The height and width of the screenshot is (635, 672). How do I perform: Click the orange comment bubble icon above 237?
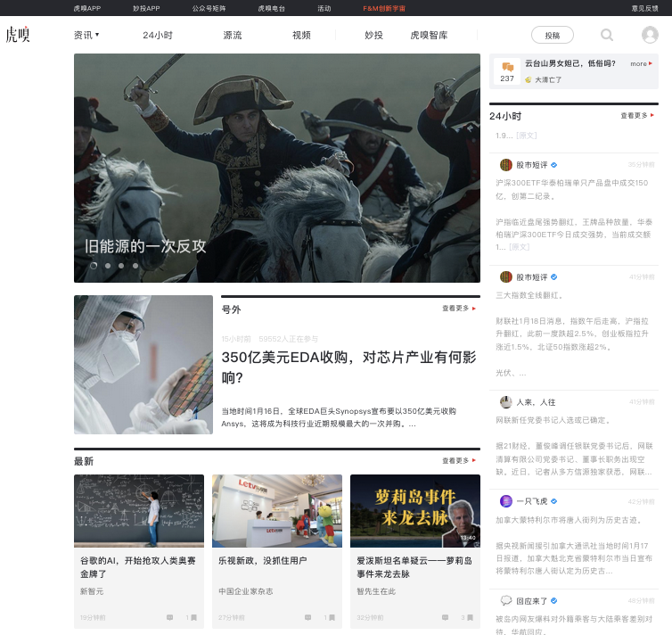[x=507, y=67]
